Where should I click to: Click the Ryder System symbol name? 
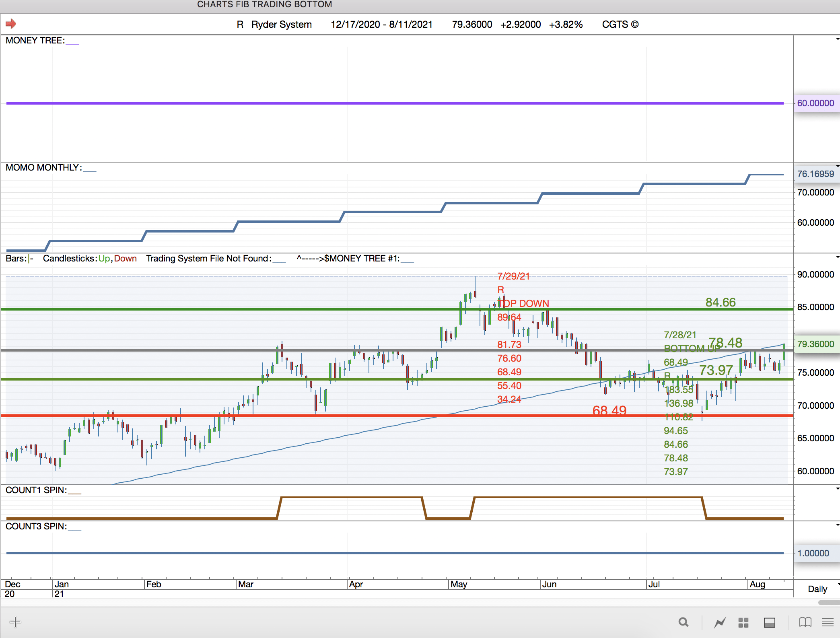point(281,25)
